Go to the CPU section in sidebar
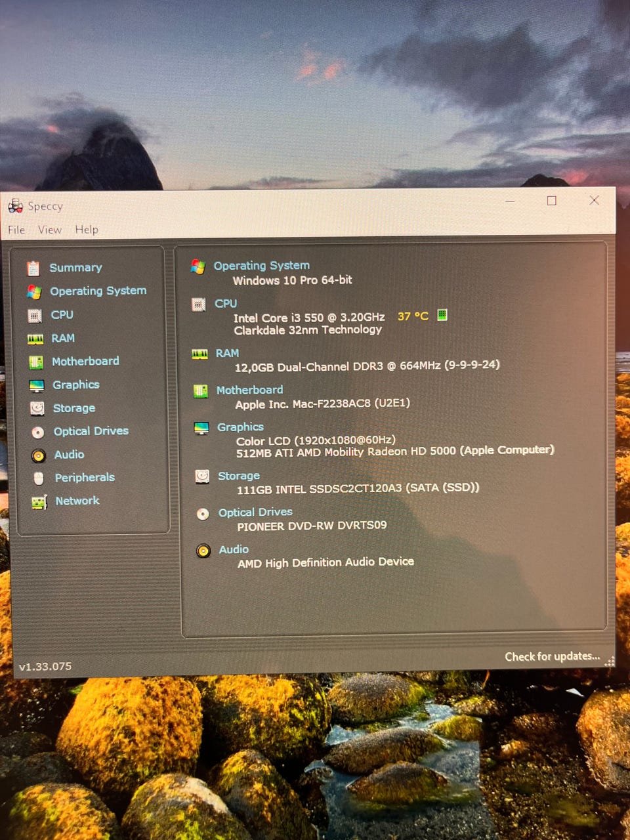630x840 pixels. (x=62, y=315)
